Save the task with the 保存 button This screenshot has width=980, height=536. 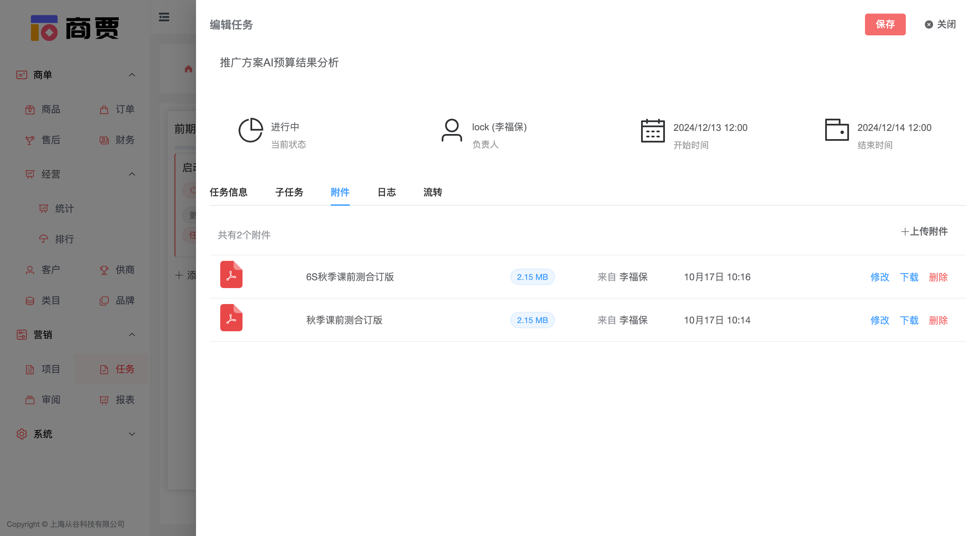885,24
